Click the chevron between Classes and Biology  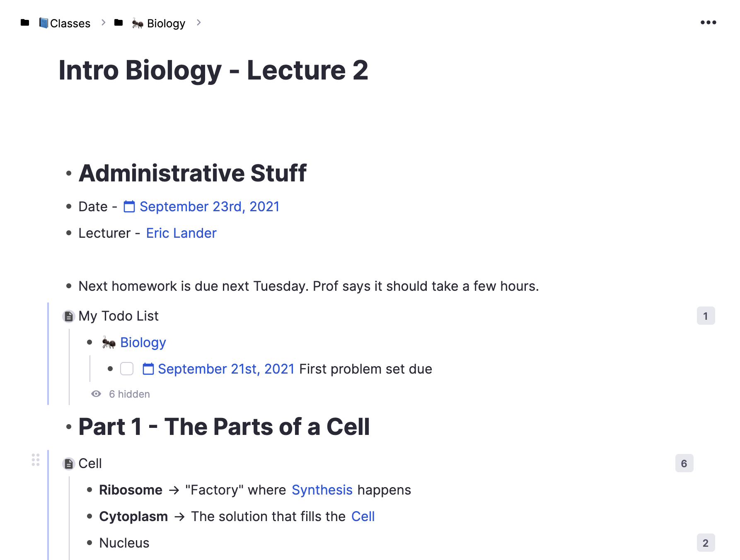(x=104, y=23)
